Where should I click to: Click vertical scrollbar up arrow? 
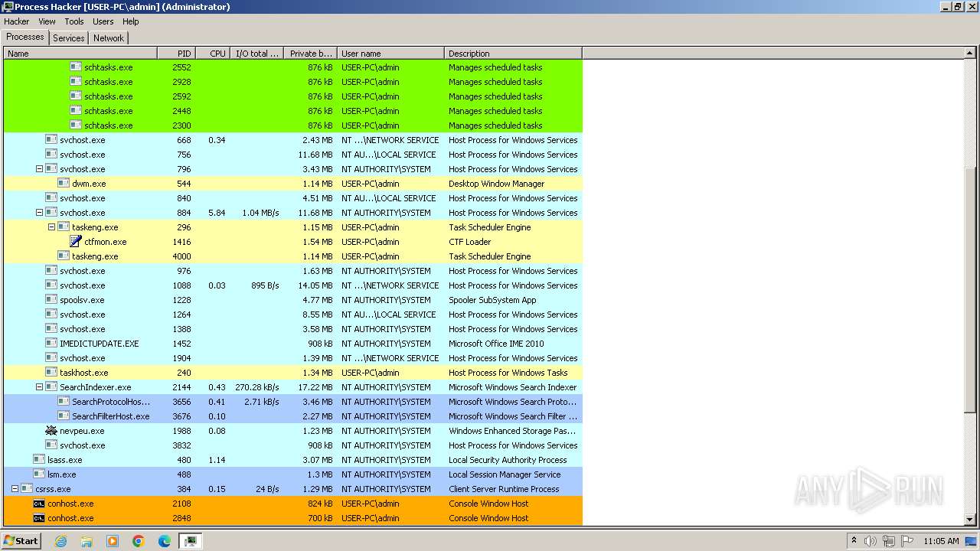970,54
